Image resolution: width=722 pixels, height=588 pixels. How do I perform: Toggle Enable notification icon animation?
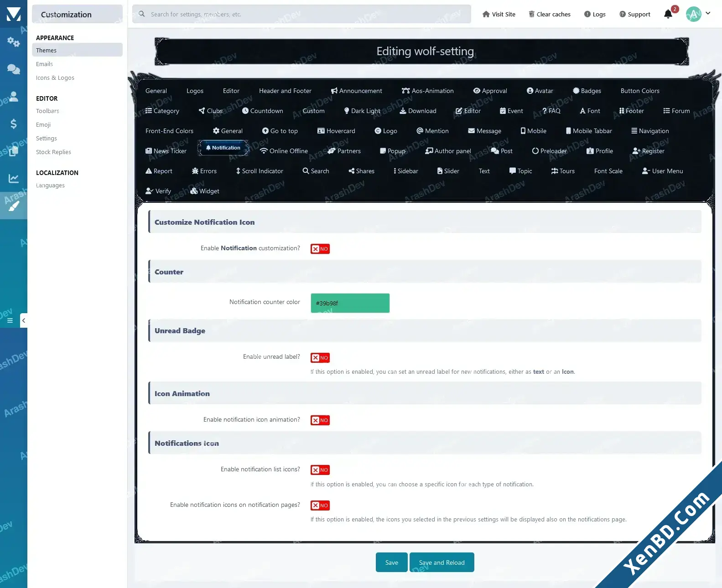pos(320,420)
